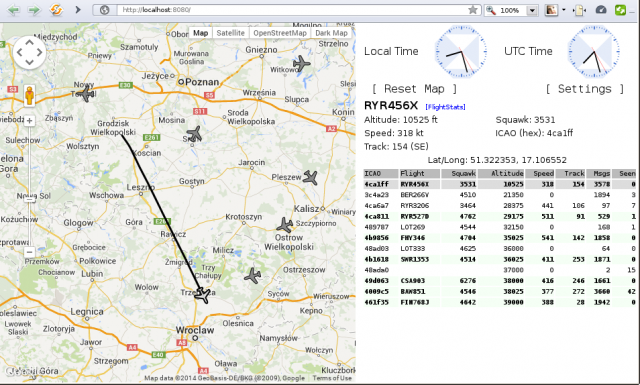Switch to OpenStreetMap view
The width and height of the screenshot is (640, 385).
point(280,33)
